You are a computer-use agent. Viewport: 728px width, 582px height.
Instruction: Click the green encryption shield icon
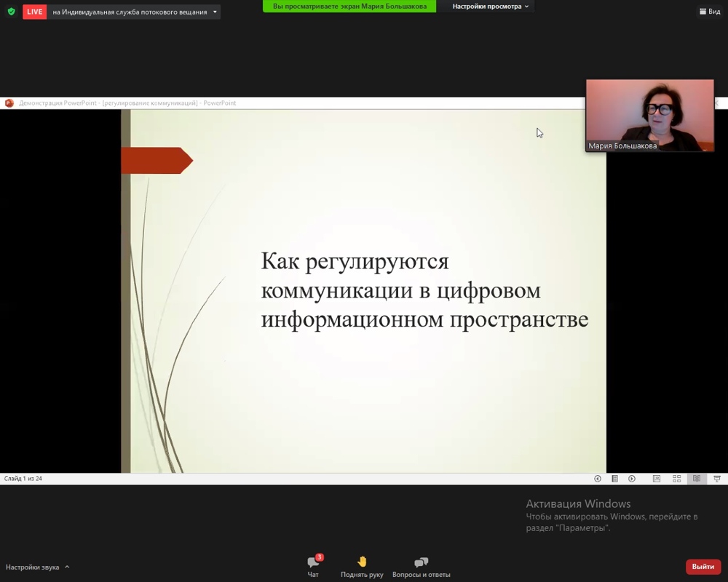[11, 12]
